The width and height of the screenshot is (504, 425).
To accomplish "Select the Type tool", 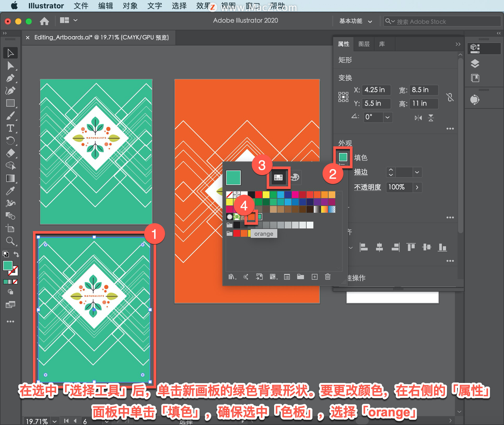I will pos(10,128).
